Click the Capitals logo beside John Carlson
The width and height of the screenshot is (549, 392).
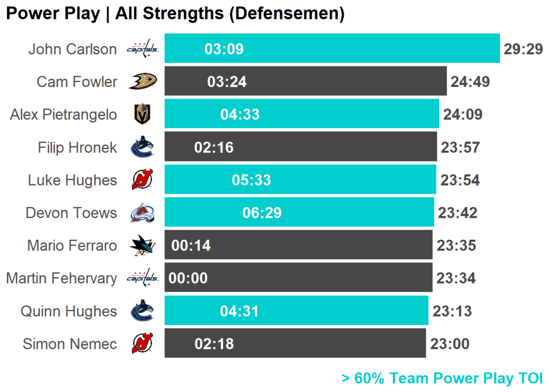point(142,49)
